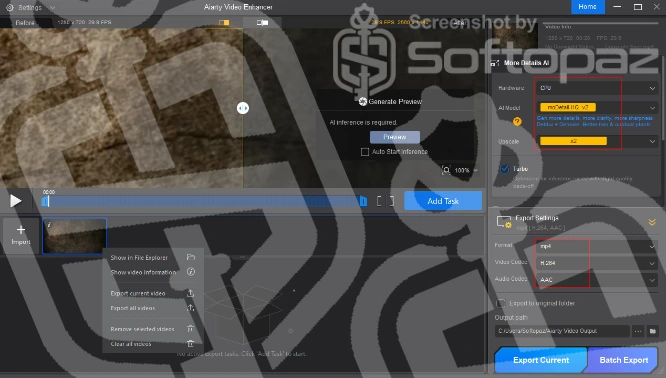Toggle the Turbo checkbox
Viewport: 666px width, 378px height.
(504, 169)
